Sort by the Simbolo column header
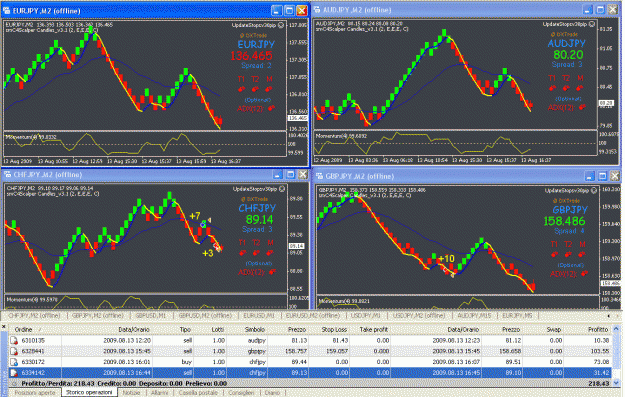Screen dimensions: 625x397 coord(255,330)
